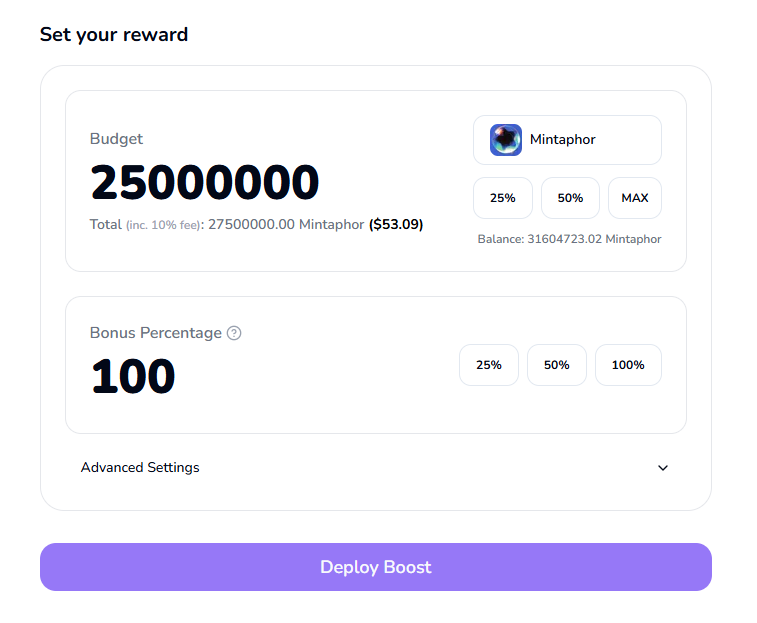
Task: Click the ($53.09) dollar value
Action: (x=396, y=225)
